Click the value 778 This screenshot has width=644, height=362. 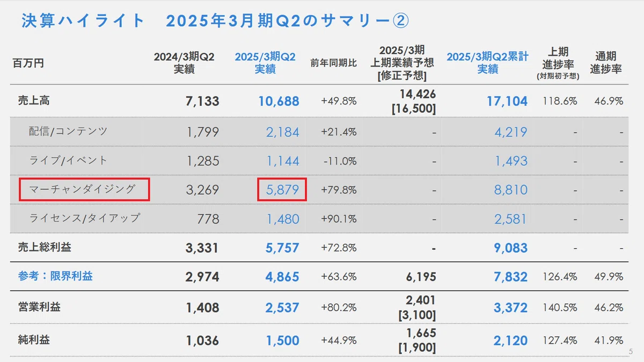coord(208,219)
